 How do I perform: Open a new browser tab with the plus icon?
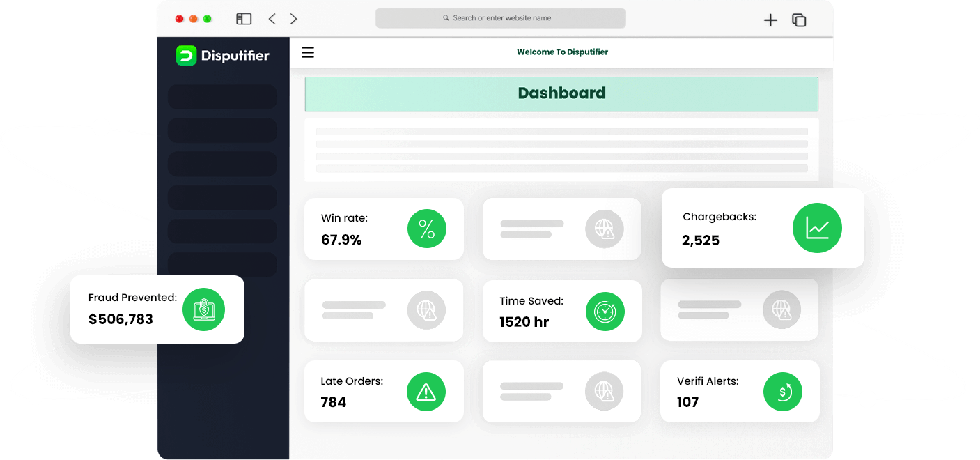tap(770, 20)
